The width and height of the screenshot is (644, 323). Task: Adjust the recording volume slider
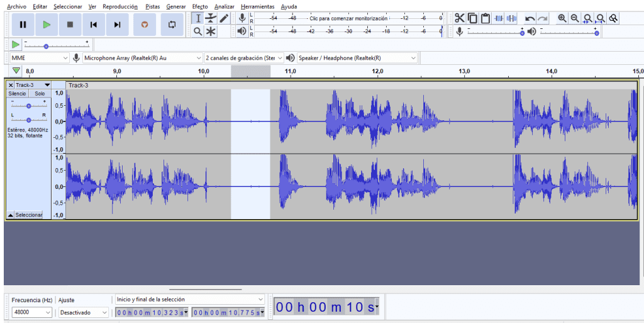(496, 31)
